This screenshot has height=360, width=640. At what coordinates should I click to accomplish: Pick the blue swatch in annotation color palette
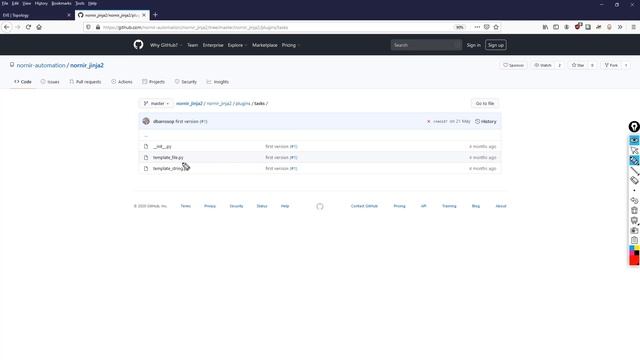point(632,248)
